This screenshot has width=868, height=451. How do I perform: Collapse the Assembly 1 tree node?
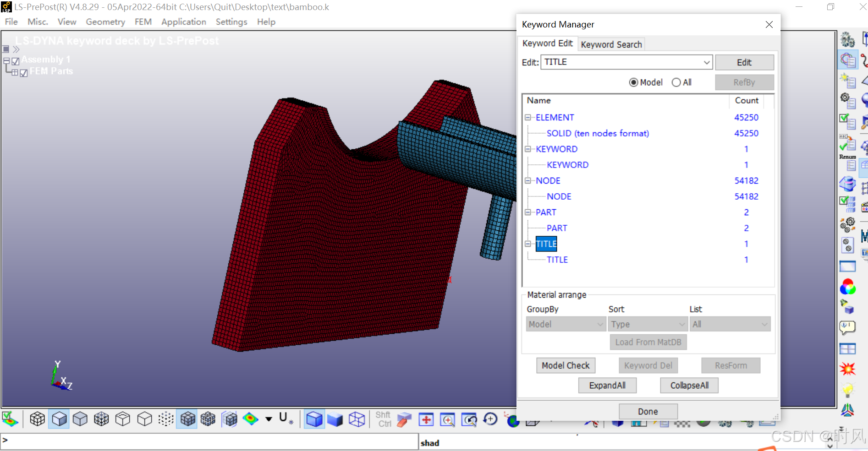coord(6,60)
